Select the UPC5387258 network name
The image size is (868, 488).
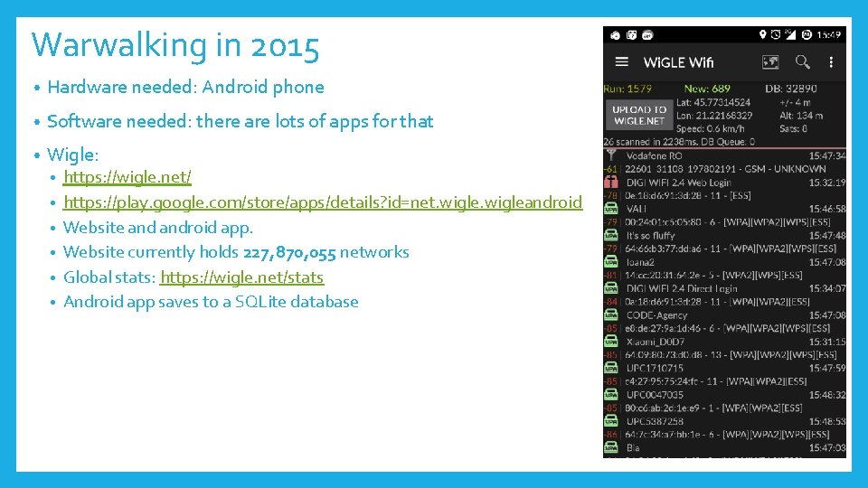tap(655, 422)
